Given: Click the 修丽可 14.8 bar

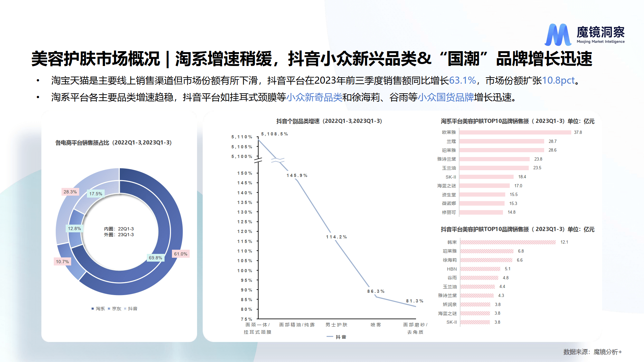Looking at the screenshot, I should pyautogui.click(x=481, y=212).
